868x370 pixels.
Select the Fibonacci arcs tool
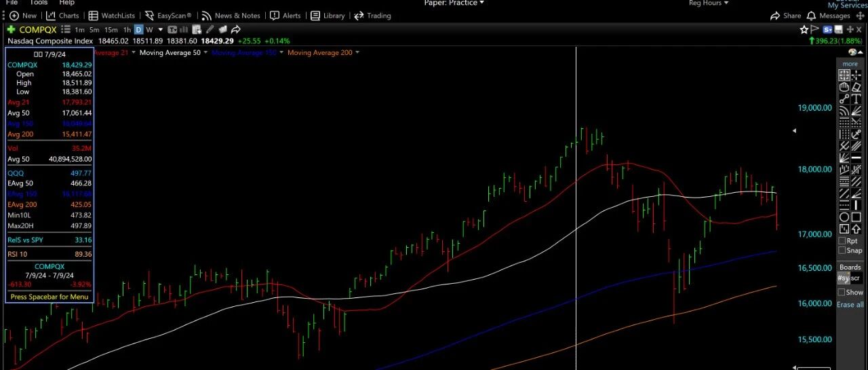pyautogui.click(x=844, y=111)
